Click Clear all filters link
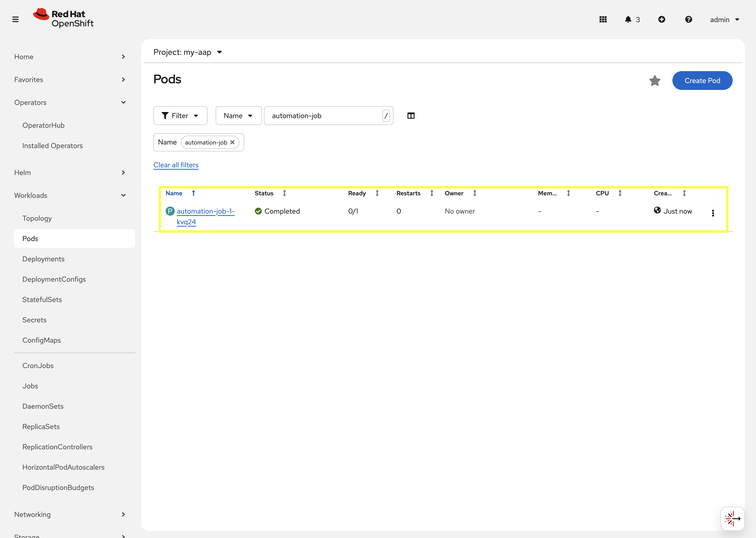756x538 pixels. click(176, 165)
